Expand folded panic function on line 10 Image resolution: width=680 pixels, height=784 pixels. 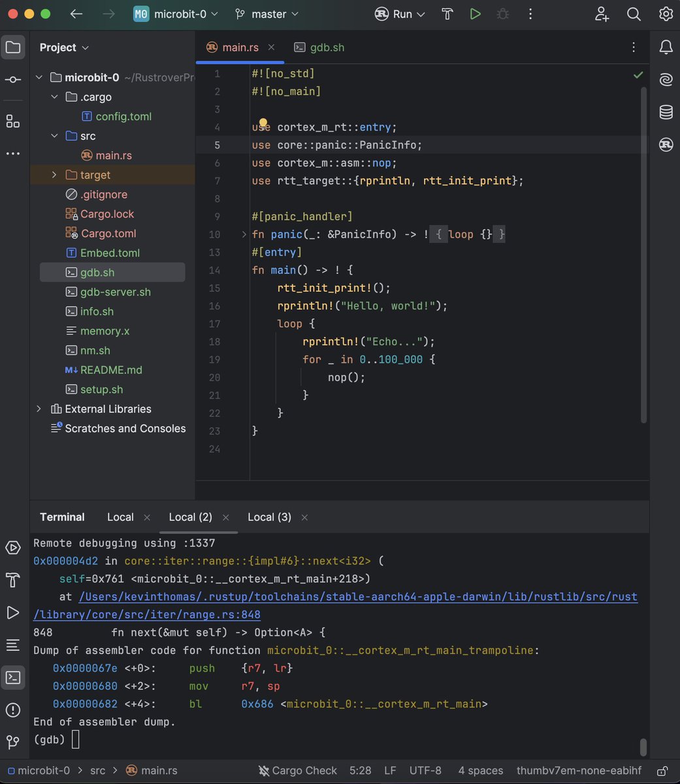pyautogui.click(x=244, y=234)
